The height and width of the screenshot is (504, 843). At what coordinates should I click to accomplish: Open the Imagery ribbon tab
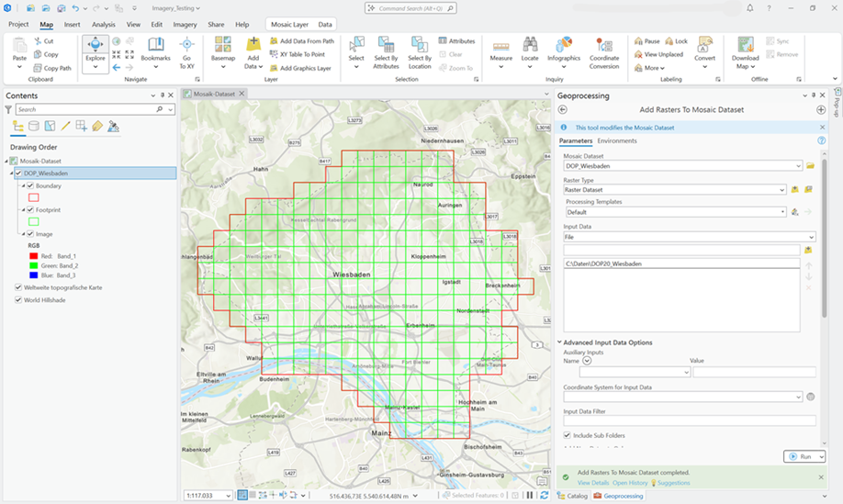pyautogui.click(x=186, y=24)
